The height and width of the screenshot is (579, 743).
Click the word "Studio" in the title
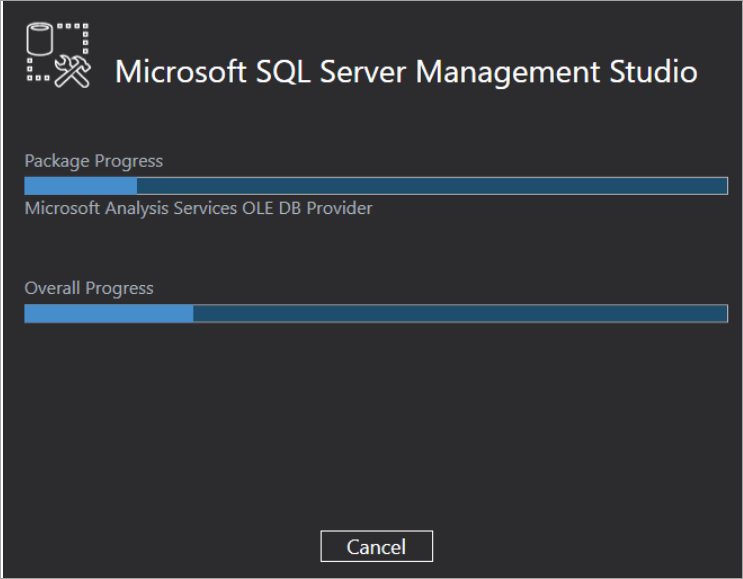coord(653,71)
